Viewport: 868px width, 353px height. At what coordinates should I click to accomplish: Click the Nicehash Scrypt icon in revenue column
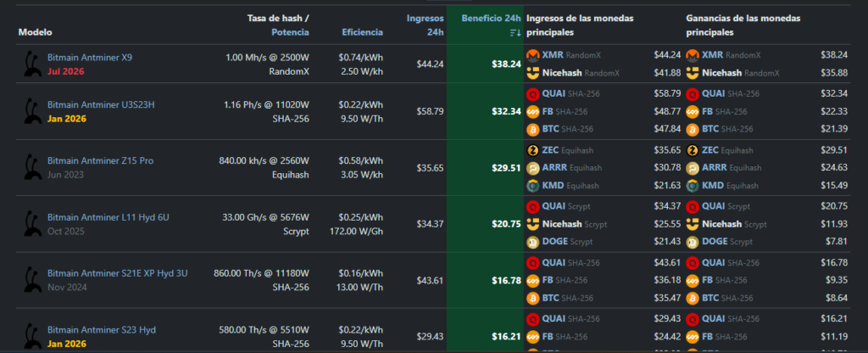point(533,224)
